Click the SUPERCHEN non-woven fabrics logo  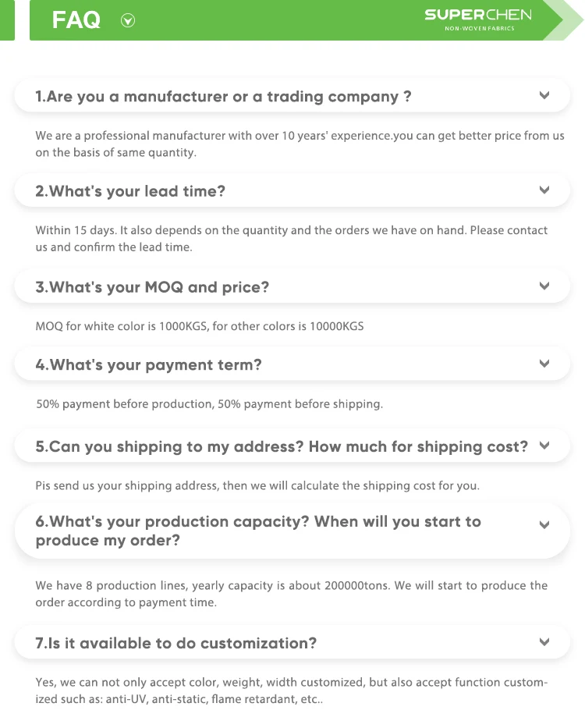477,20
